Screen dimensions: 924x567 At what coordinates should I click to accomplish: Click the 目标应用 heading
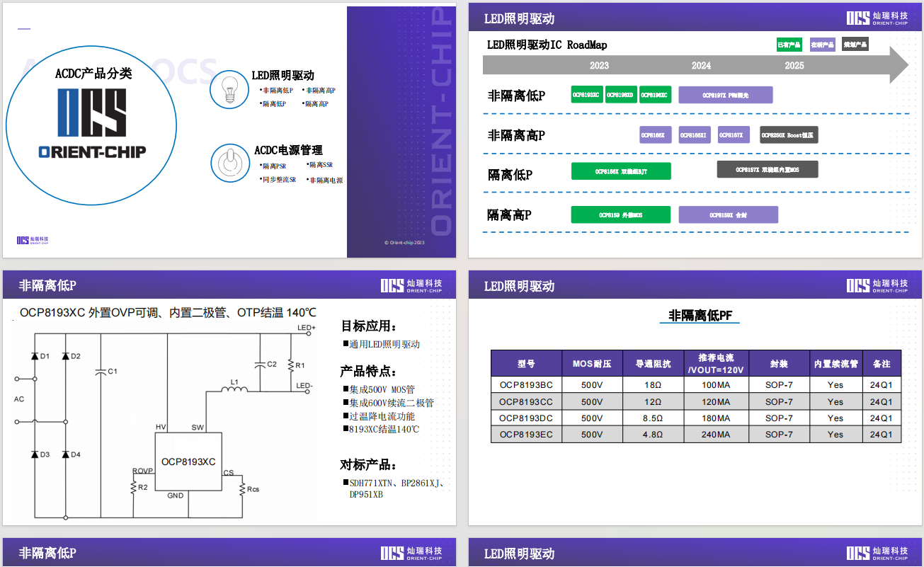[368, 326]
